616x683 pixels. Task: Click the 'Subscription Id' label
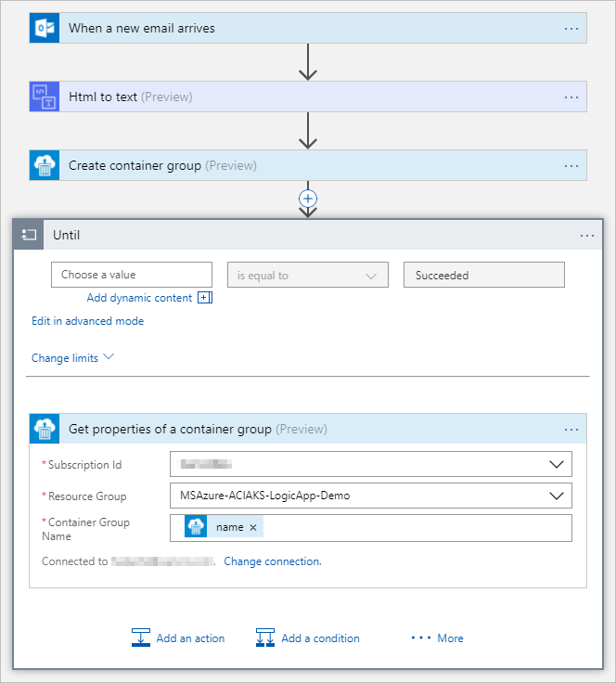pyautogui.click(x=85, y=465)
